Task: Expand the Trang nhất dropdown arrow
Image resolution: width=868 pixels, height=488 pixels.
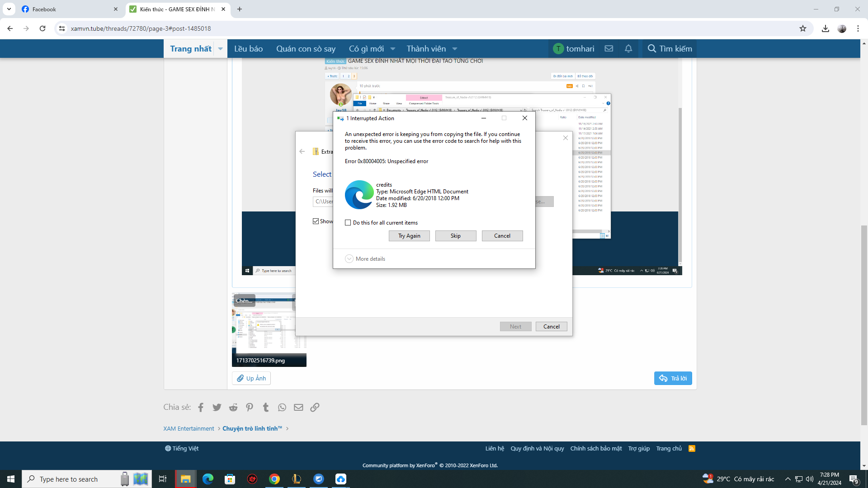Action: pos(221,49)
